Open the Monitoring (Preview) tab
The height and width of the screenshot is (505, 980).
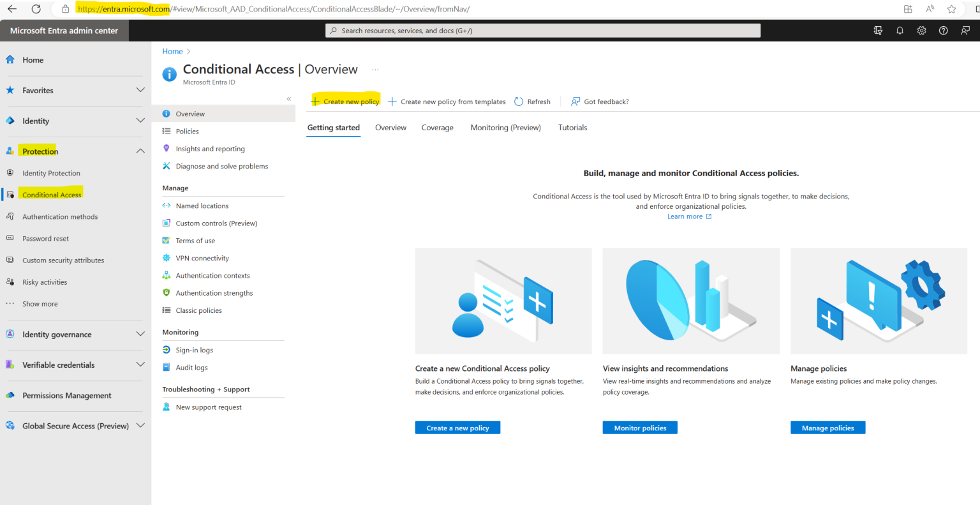(505, 128)
